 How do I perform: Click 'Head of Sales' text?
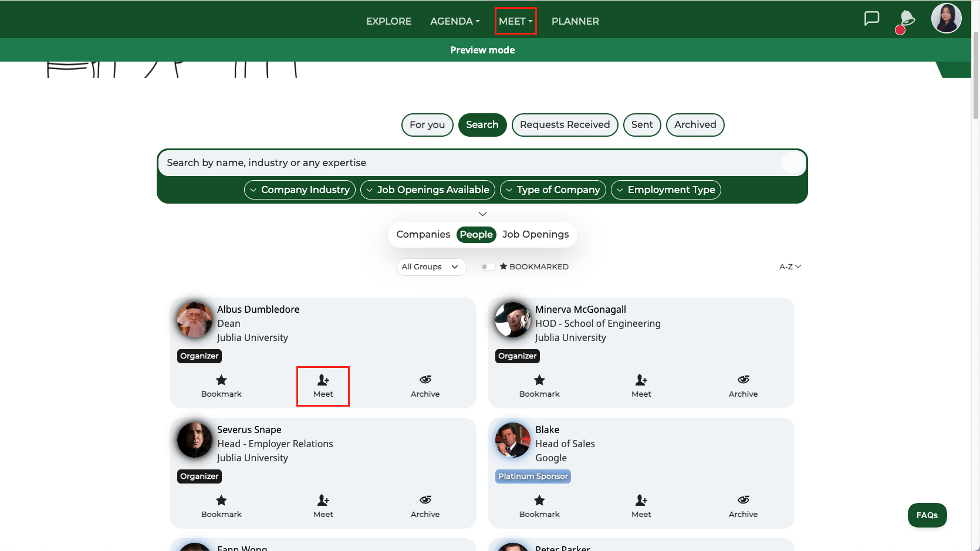[x=565, y=444]
